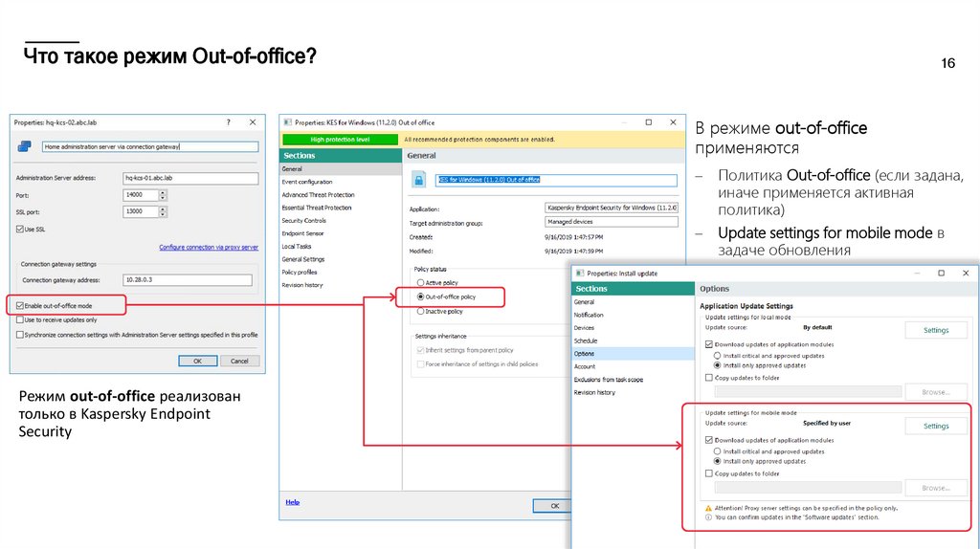Click the info icon next to Software updates note

tap(708, 517)
